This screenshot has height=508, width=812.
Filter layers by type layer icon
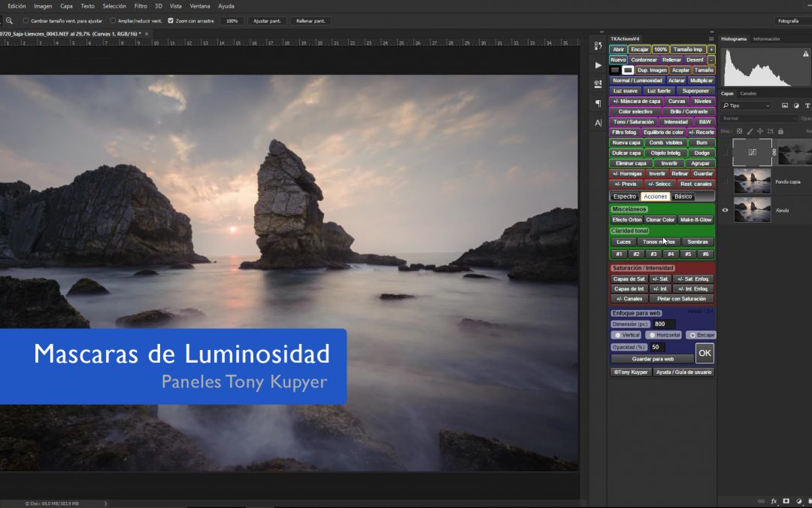click(x=807, y=106)
